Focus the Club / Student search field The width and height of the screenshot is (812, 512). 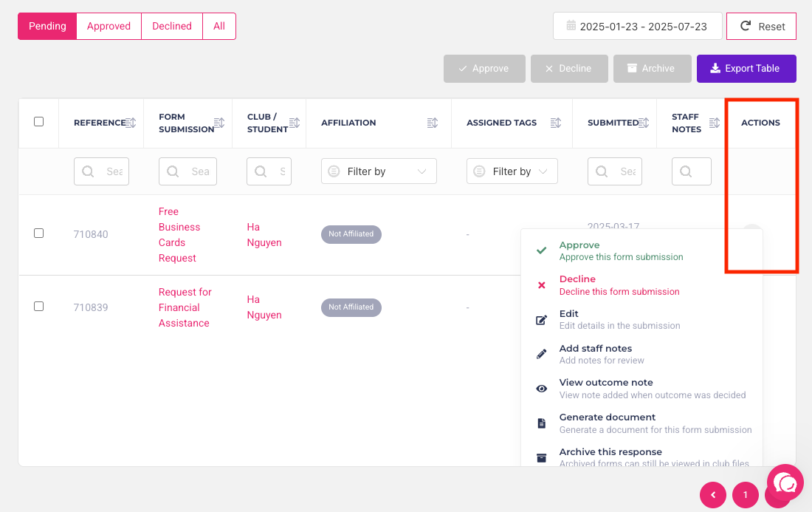(269, 171)
